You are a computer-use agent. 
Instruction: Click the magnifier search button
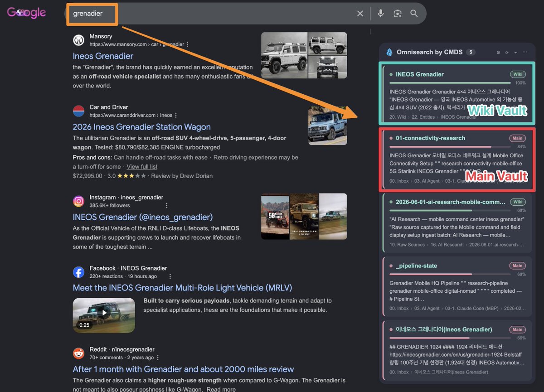(x=414, y=14)
